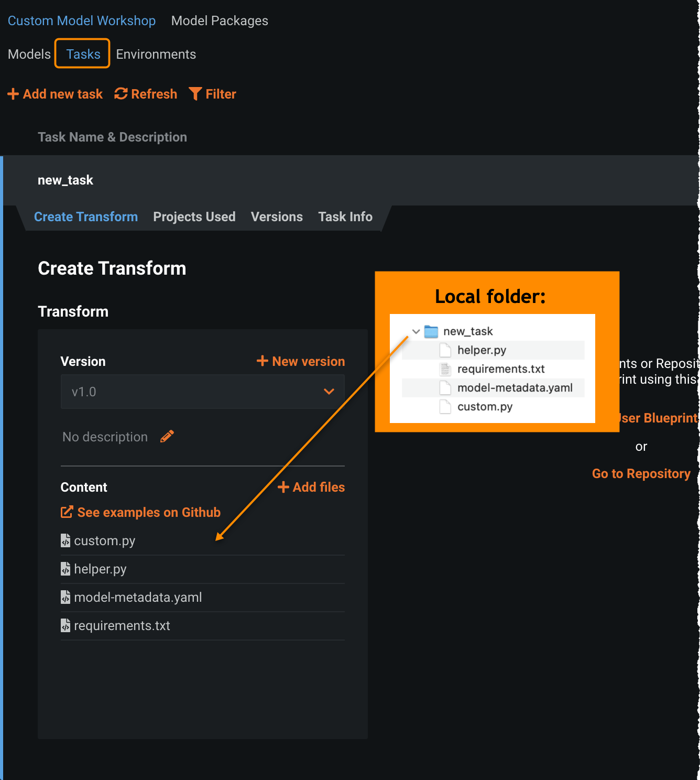Click the New version button
This screenshot has width=700, height=780.
coord(301,361)
